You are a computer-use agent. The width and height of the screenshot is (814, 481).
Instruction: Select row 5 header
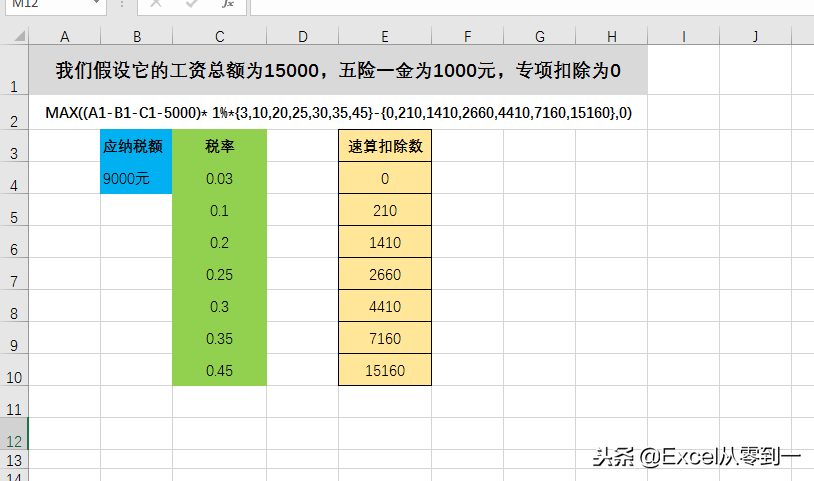[x=14, y=210]
